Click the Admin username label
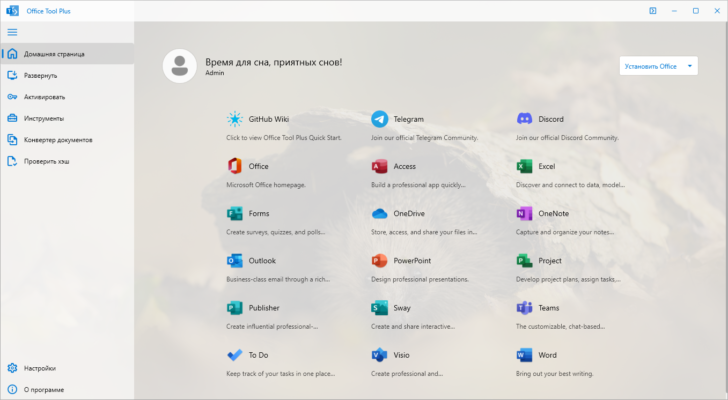The image size is (728, 400). click(x=214, y=73)
